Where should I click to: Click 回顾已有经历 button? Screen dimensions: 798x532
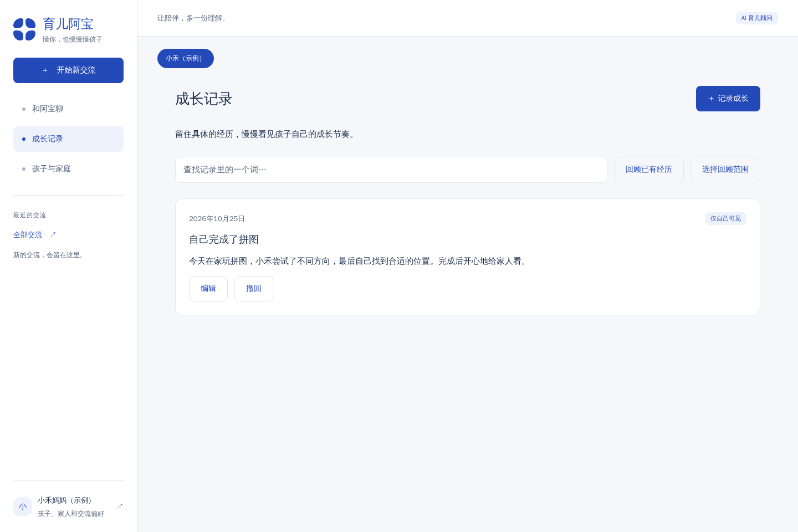(649, 170)
